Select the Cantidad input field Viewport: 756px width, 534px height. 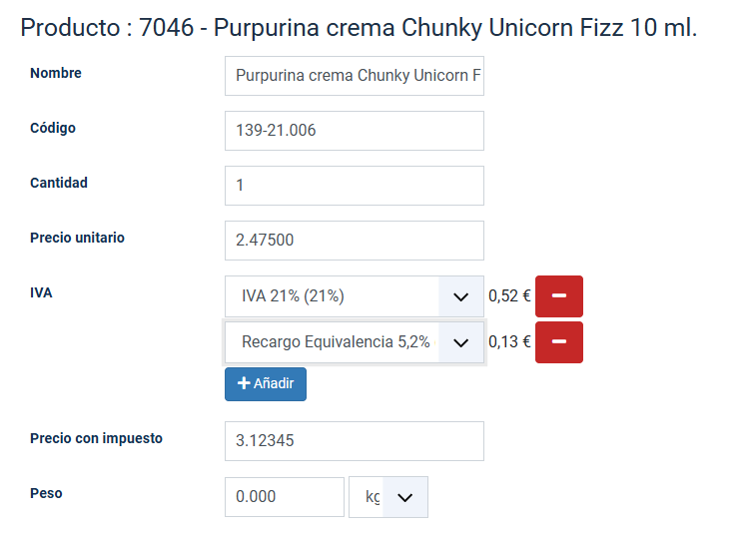tap(355, 186)
